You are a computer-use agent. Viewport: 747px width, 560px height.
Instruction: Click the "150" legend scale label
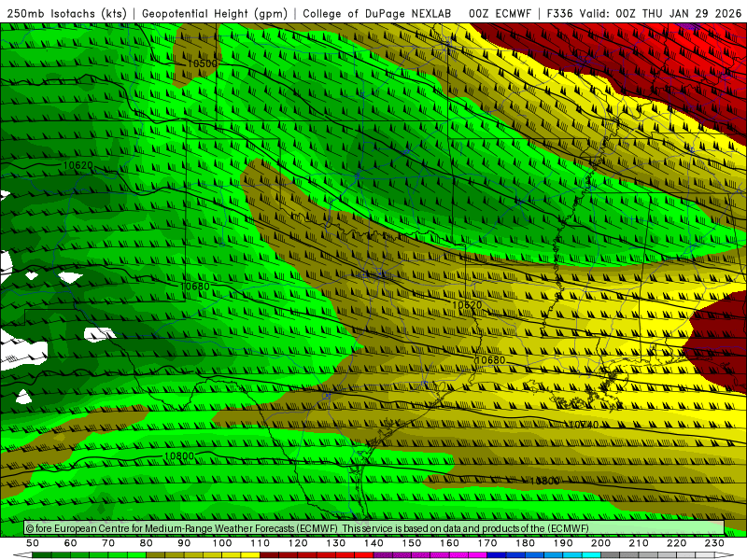coord(412,543)
